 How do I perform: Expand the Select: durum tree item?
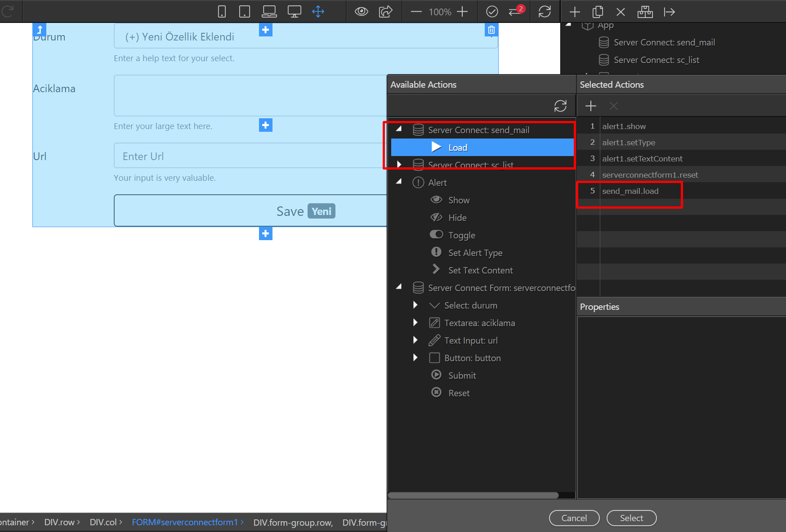tap(415, 305)
